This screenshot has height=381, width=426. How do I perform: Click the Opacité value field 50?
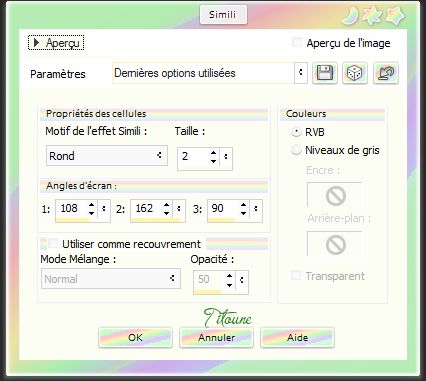[210, 280]
